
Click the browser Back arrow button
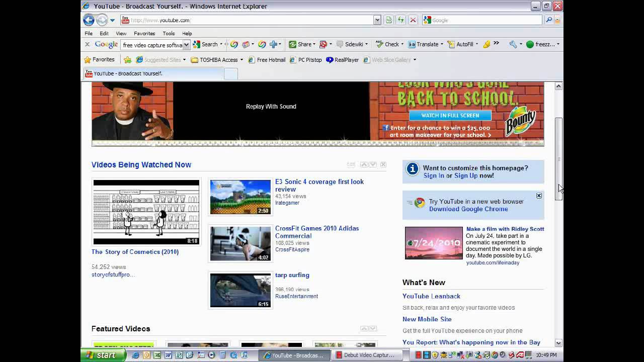pyautogui.click(x=89, y=20)
